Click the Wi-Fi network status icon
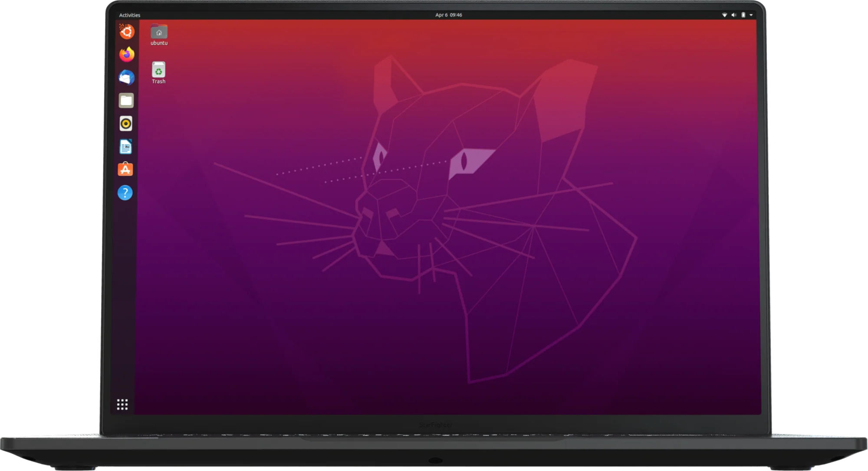Image resolution: width=868 pixels, height=471 pixels. (x=724, y=15)
